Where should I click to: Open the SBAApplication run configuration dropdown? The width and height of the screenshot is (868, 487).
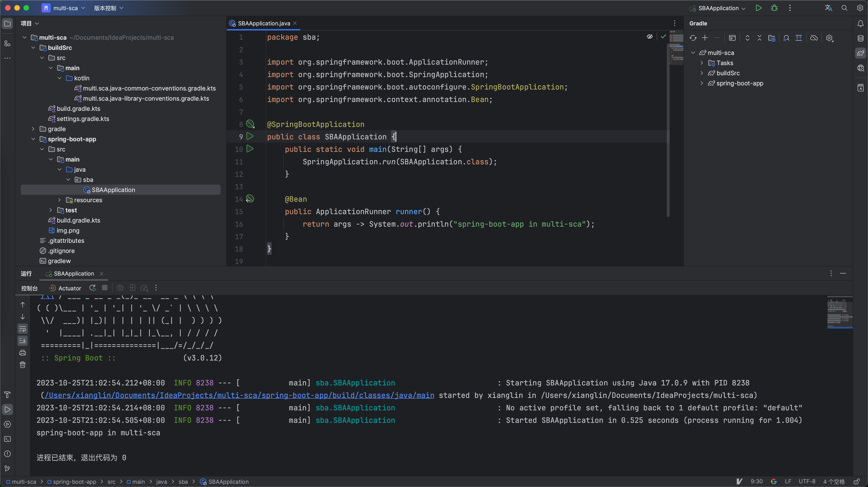pyautogui.click(x=717, y=8)
